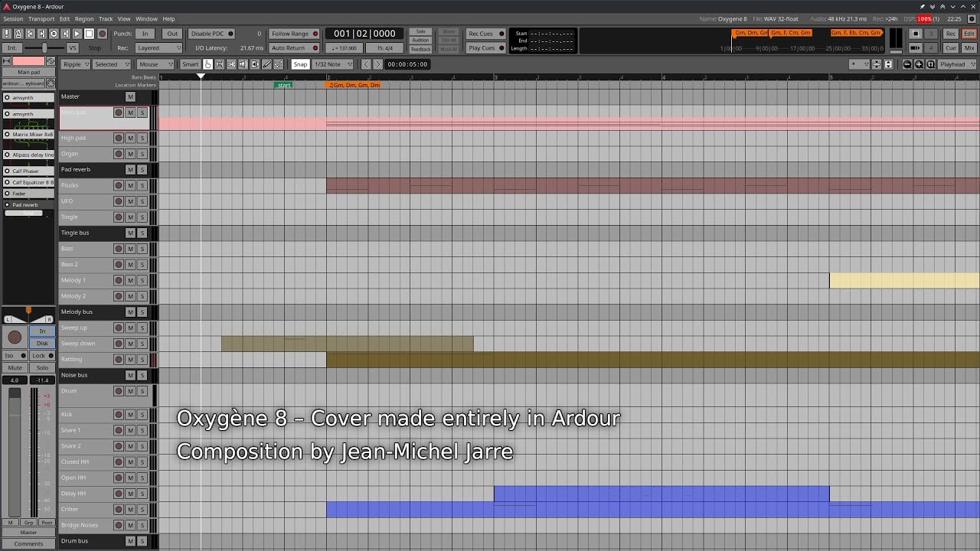This screenshot has width=980, height=551.
Task: Record-arm the High pad track
Action: coord(119,139)
